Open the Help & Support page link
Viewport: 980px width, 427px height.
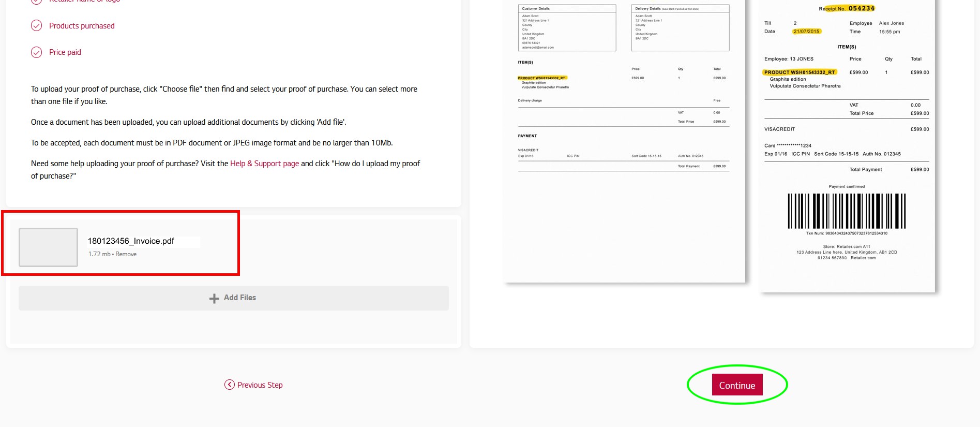tap(264, 164)
